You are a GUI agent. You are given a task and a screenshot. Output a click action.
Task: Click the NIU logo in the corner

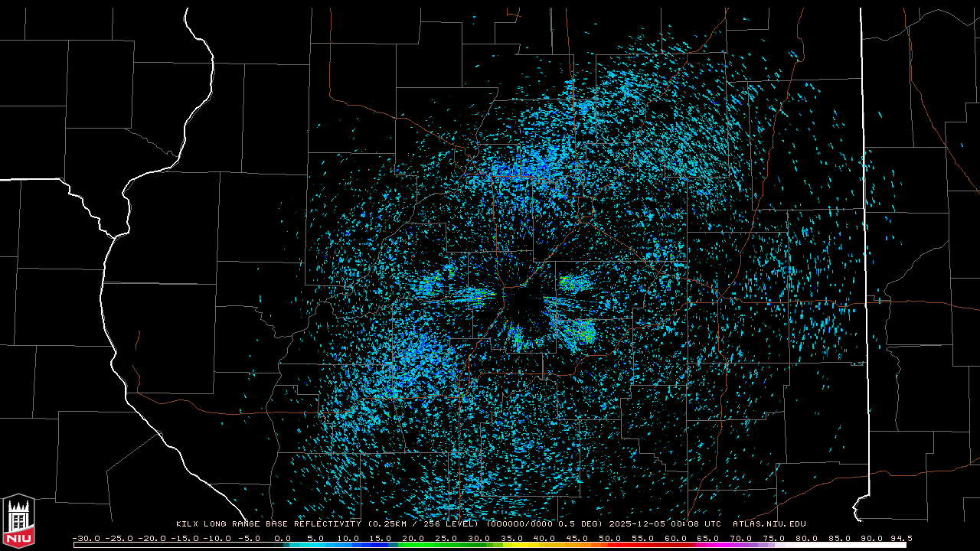pyautogui.click(x=18, y=521)
